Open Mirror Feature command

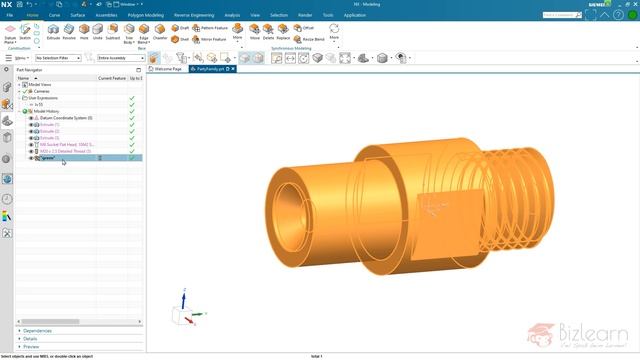pos(209,39)
